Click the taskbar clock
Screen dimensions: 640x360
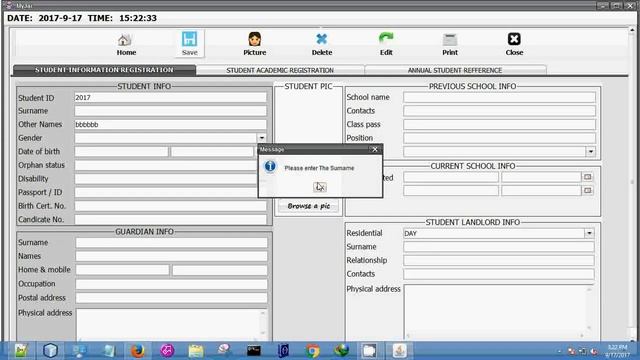click(x=617, y=351)
